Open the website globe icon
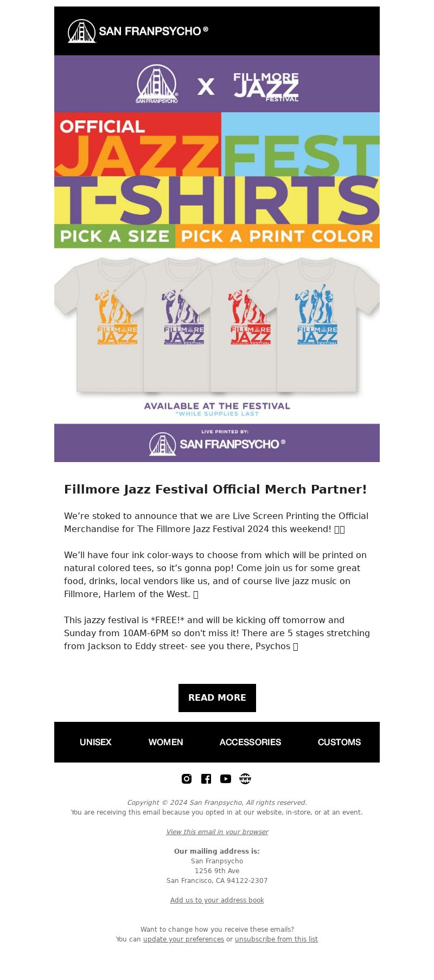This screenshot has width=434, height=980. tap(245, 779)
